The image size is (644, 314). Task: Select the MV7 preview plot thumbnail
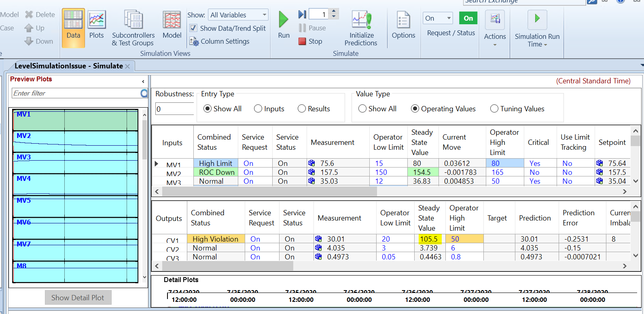tap(75, 250)
